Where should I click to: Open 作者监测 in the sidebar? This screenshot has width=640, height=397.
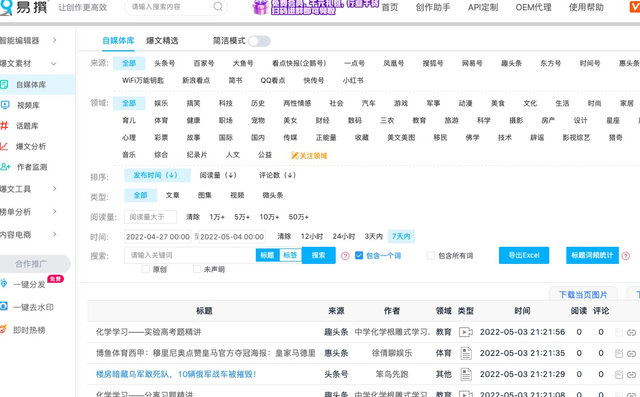(x=31, y=167)
